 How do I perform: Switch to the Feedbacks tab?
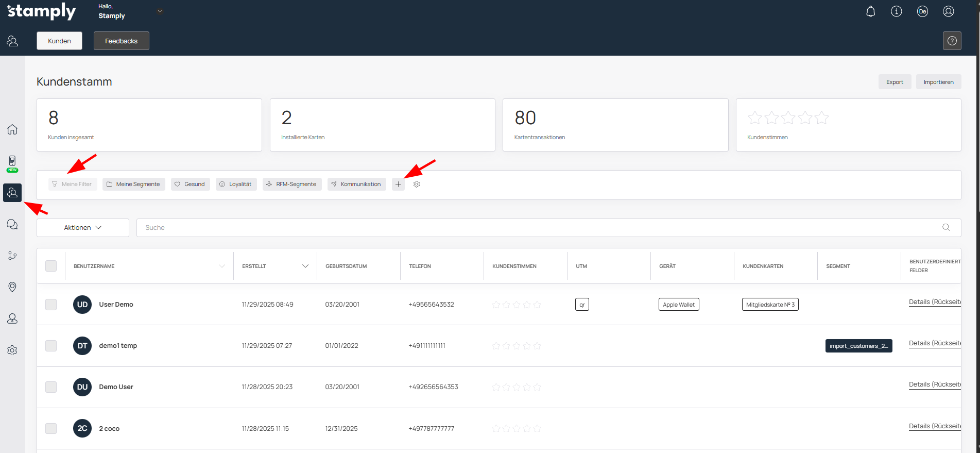pos(121,41)
